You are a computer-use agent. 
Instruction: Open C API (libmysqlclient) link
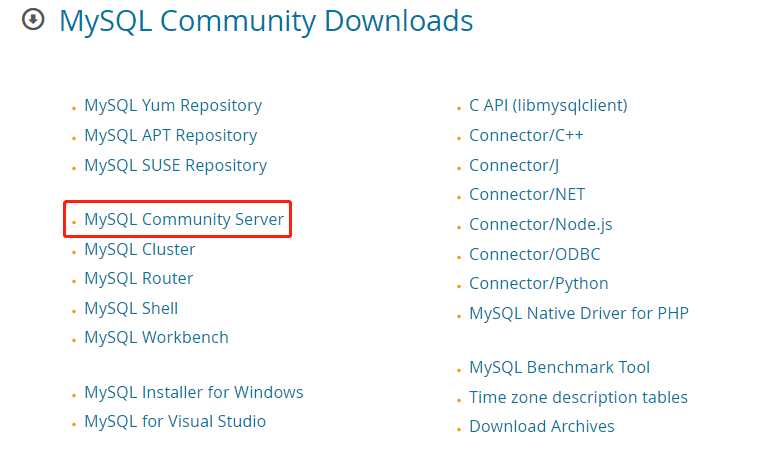(548, 106)
